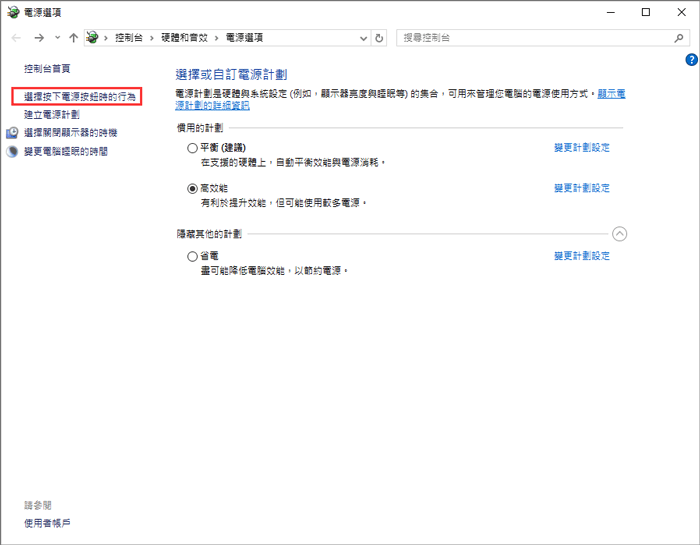The image size is (700, 545).
Task: Collapse the 隱藏其他的計劃 section
Action: coord(619,234)
